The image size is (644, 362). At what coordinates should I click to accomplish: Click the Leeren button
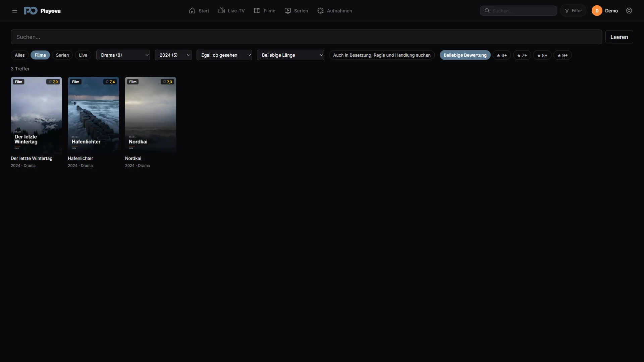(619, 37)
